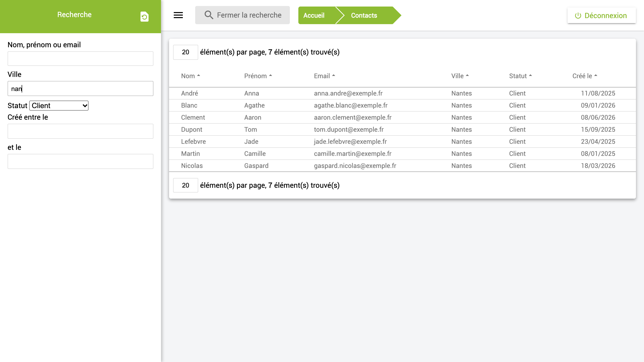The image size is (644, 362).
Task: Sort by Créé le column arrow
Action: [596, 75]
